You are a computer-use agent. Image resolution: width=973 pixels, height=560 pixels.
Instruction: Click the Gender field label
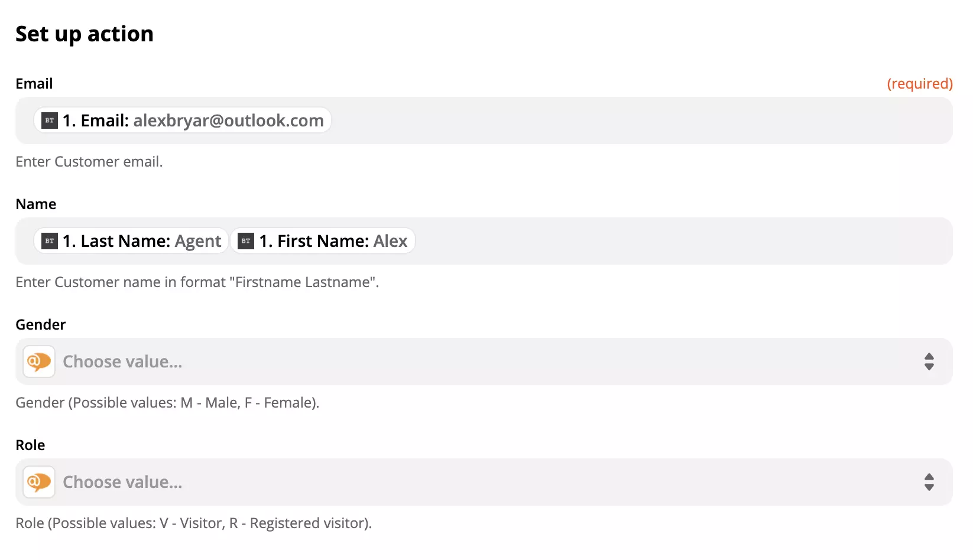tap(40, 324)
